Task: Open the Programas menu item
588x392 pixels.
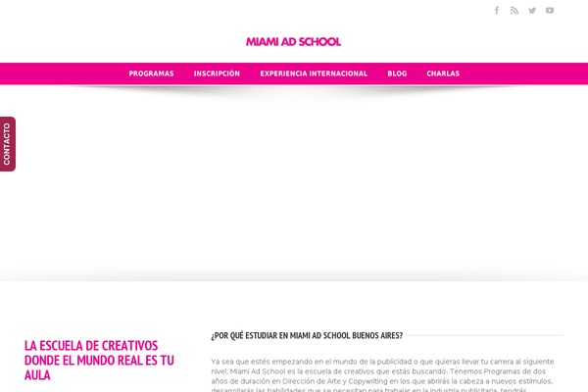Action: 152,73
